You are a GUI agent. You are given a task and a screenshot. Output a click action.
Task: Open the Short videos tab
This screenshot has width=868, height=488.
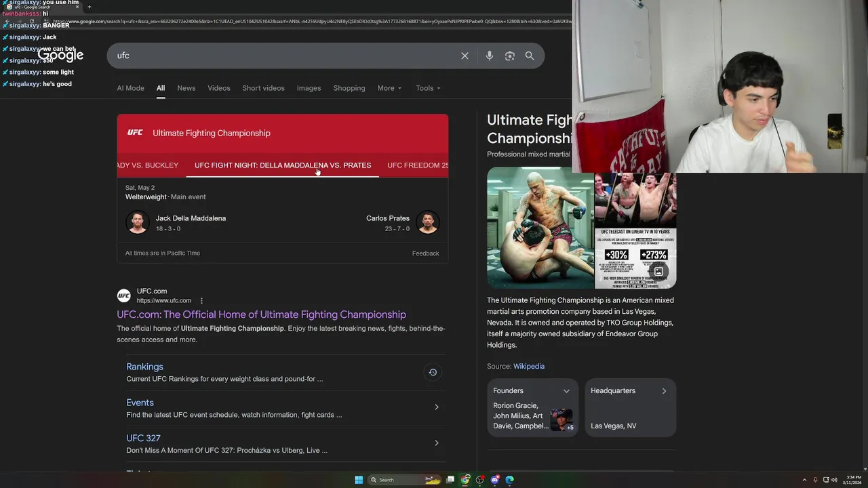[x=263, y=88]
